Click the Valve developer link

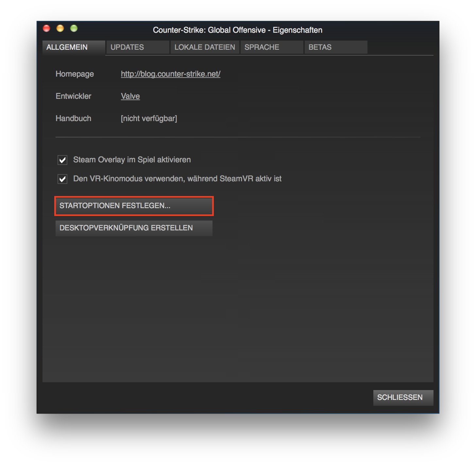[130, 96]
